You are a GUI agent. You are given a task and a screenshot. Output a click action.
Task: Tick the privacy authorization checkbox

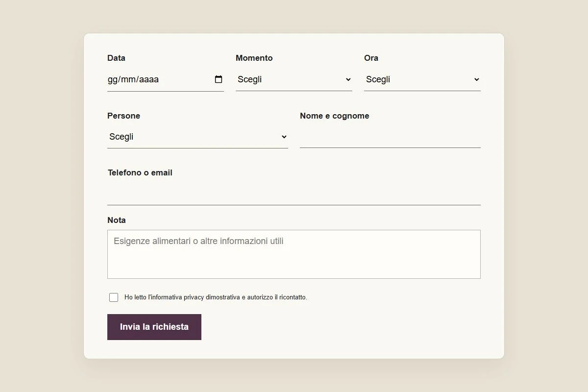114,297
